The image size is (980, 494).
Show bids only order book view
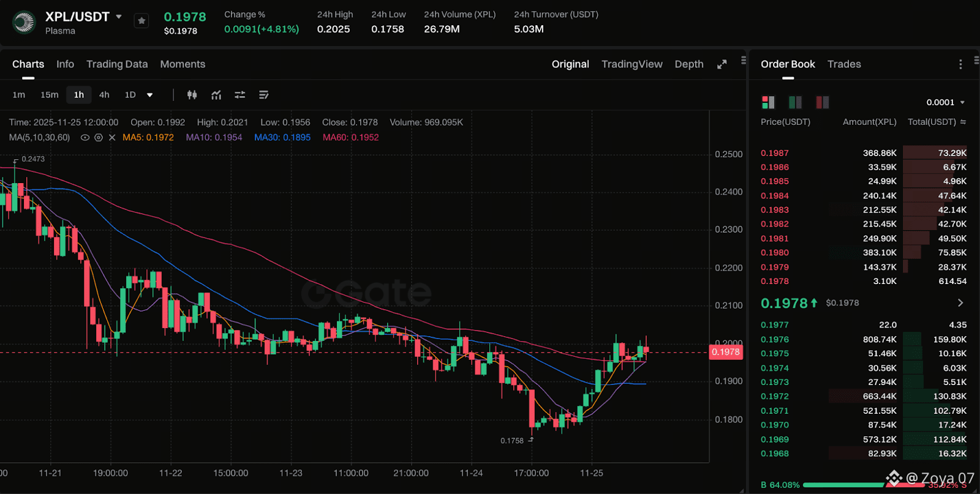pos(795,102)
